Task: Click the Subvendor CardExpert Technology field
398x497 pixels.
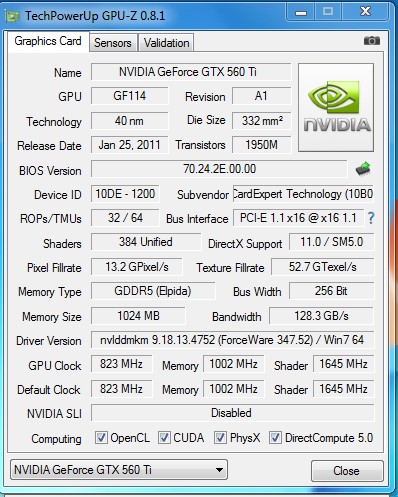Action: click(x=303, y=194)
